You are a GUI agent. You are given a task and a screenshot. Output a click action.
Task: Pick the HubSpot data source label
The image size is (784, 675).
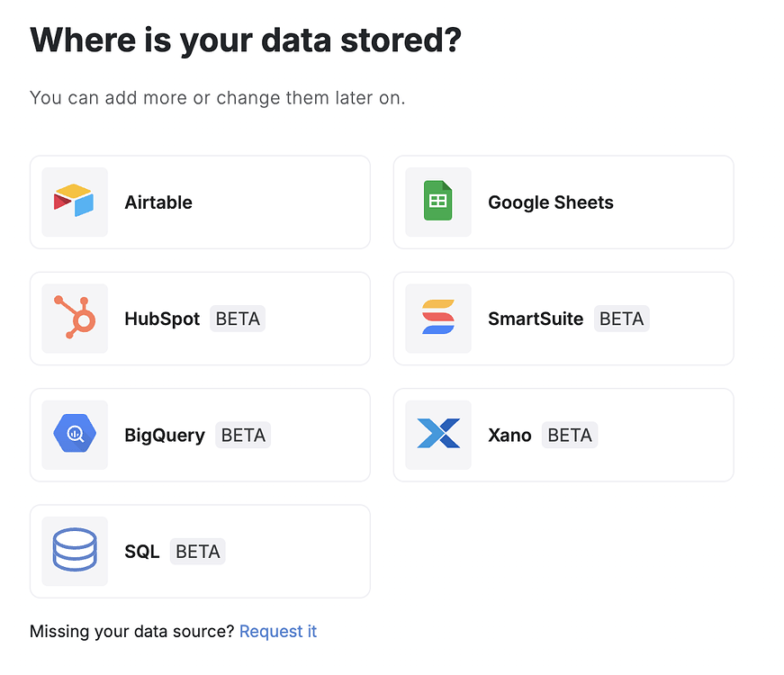[162, 319]
